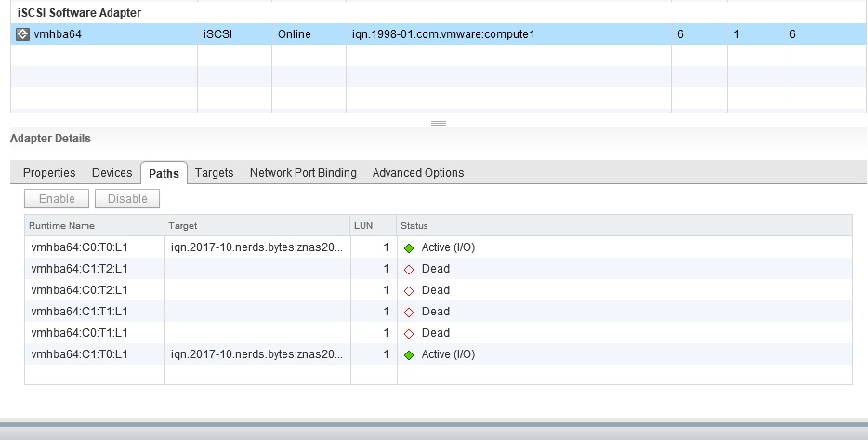Click Dead status diamond for vmhba64:C0:T2:L1
Image resolution: width=868 pixels, height=440 pixels.
pyautogui.click(x=409, y=291)
